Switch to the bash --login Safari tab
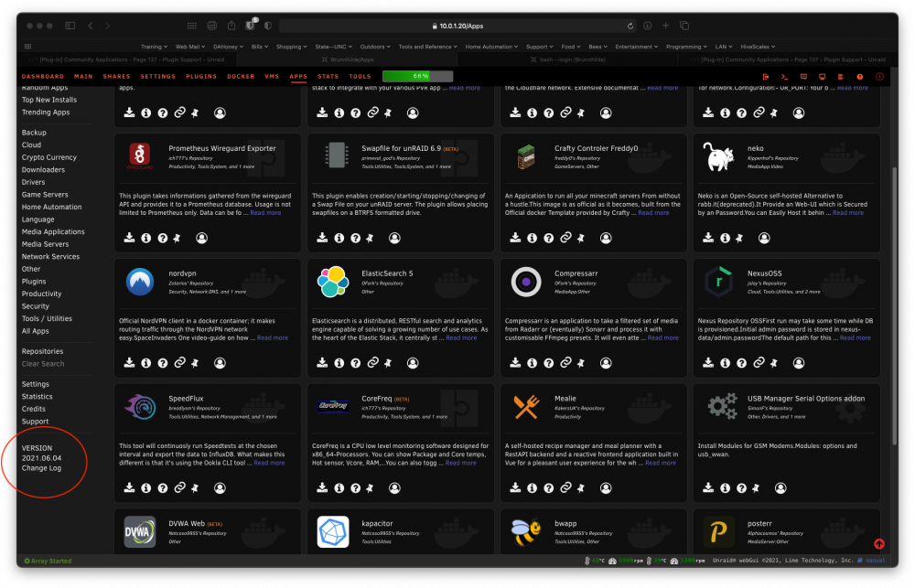The height and width of the screenshot is (588, 915). point(568,59)
